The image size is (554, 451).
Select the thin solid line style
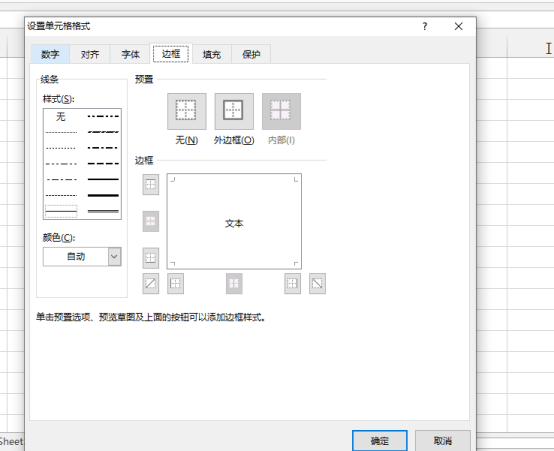61,211
